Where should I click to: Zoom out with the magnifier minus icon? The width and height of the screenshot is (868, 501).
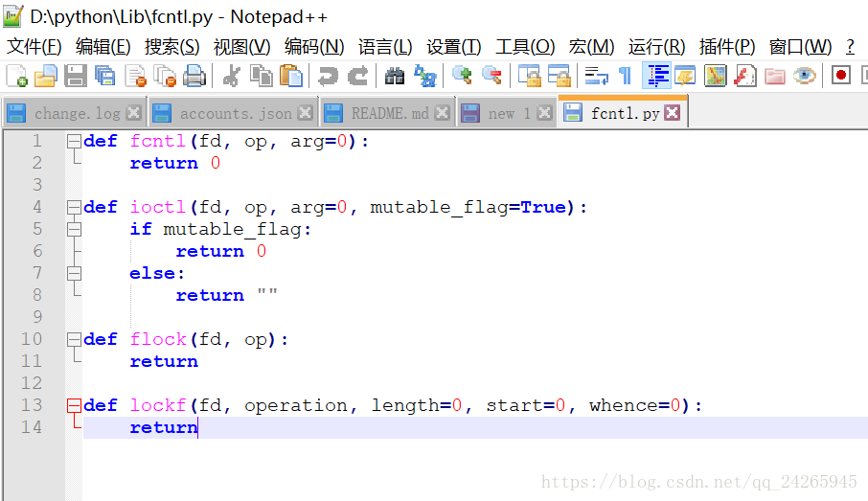(x=491, y=76)
